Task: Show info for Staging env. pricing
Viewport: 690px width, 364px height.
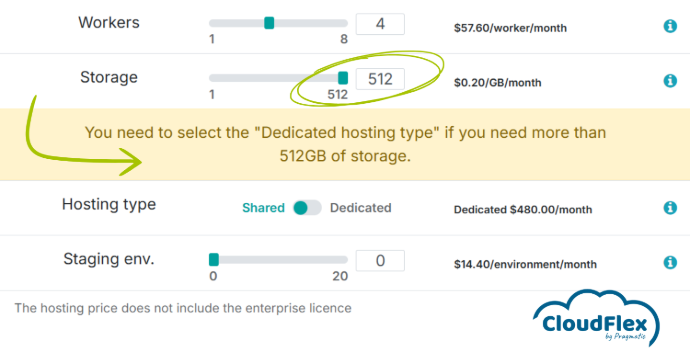Action: (x=670, y=262)
